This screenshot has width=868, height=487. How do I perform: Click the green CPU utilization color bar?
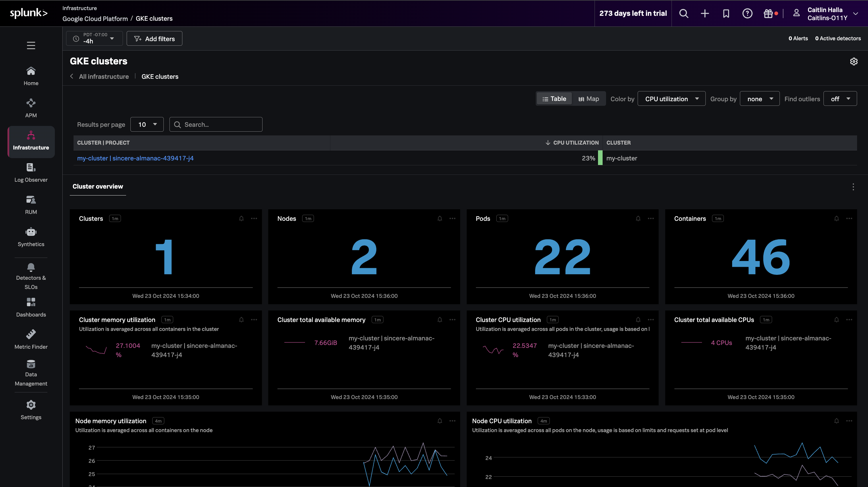tap(600, 158)
